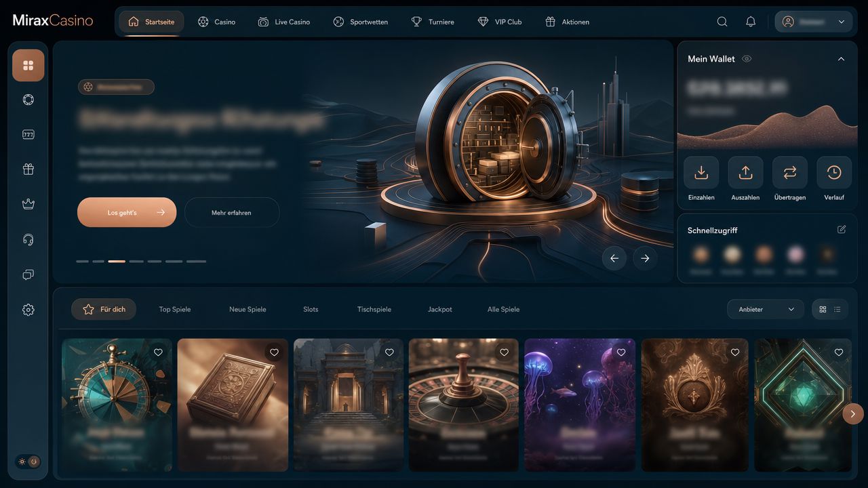Click the Mehr erfahren button

point(232,212)
